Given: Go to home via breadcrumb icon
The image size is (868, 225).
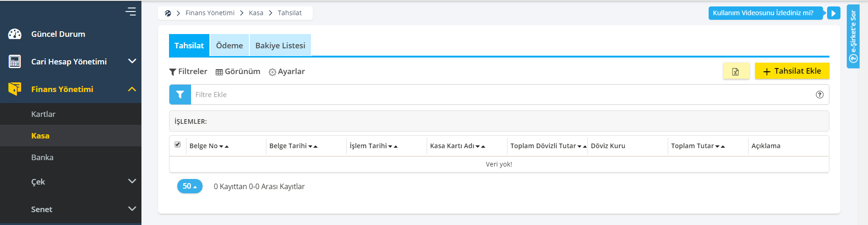Looking at the screenshot, I should [x=168, y=13].
